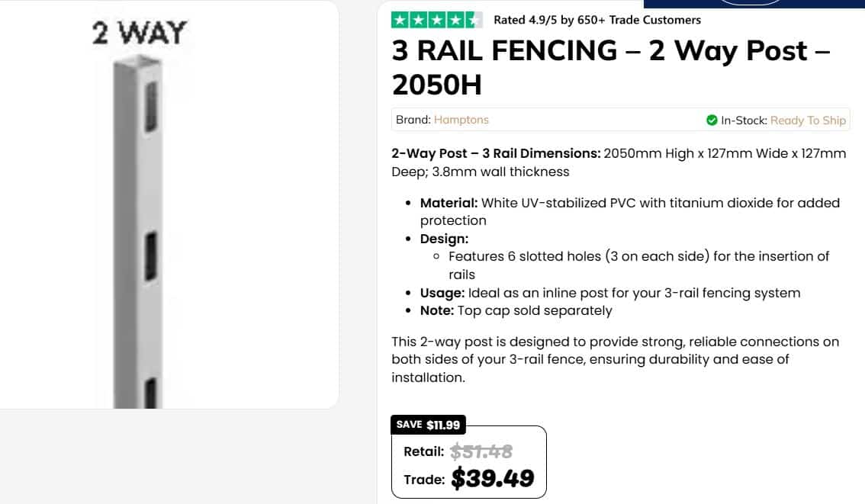Viewport: 865px width, 504px height.
Task: Click the 2 WAY label above the post
Action: click(x=140, y=33)
